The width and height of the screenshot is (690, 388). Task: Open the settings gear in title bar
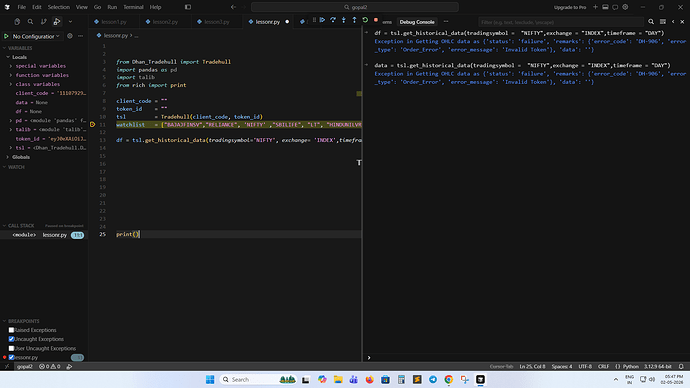point(625,7)
